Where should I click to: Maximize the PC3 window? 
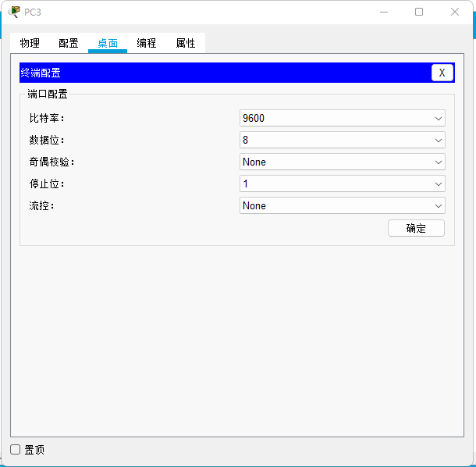tap(419, 12)
